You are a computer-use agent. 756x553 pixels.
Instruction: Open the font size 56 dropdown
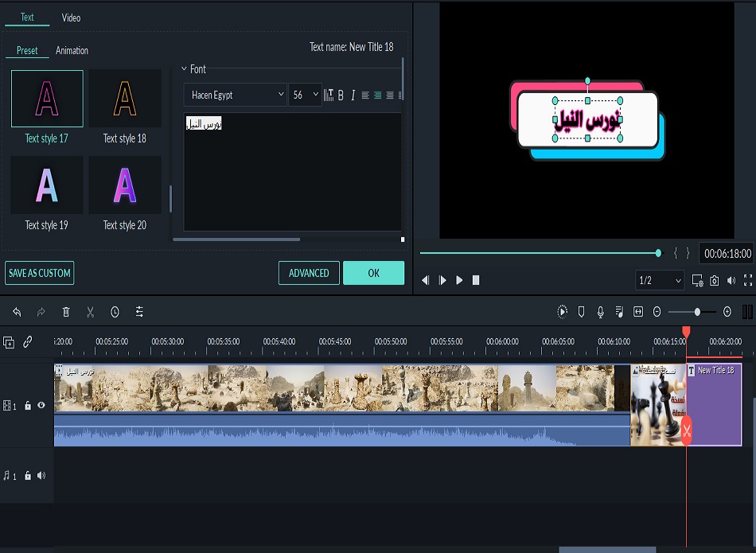click(305, 95)
